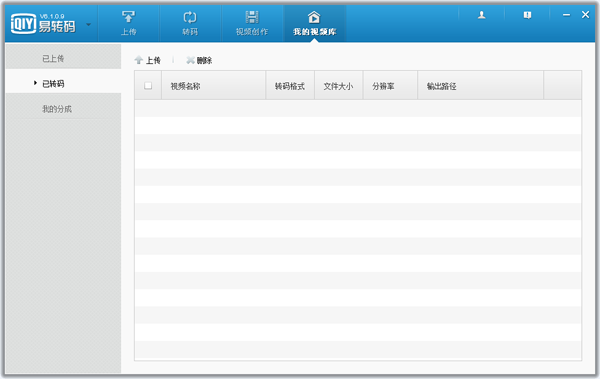Click the iQIYI 易转码 logo
Image resolution: width=600 pixels, height=379 pixels.
click(x=43, y=23)
